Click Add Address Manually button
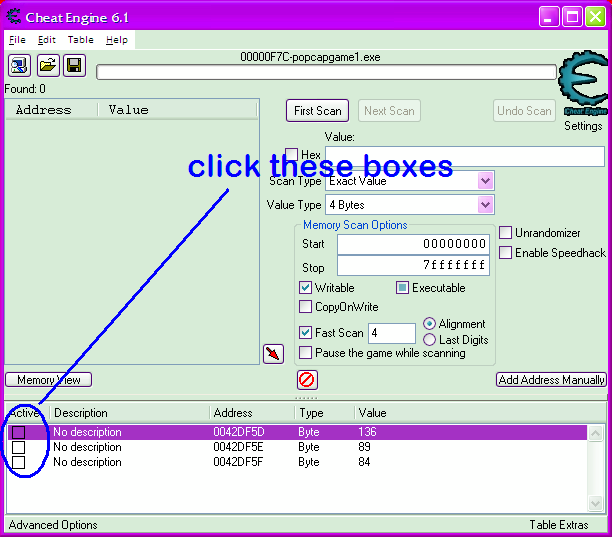The image size is (612, 537). (x=551, y=380)
